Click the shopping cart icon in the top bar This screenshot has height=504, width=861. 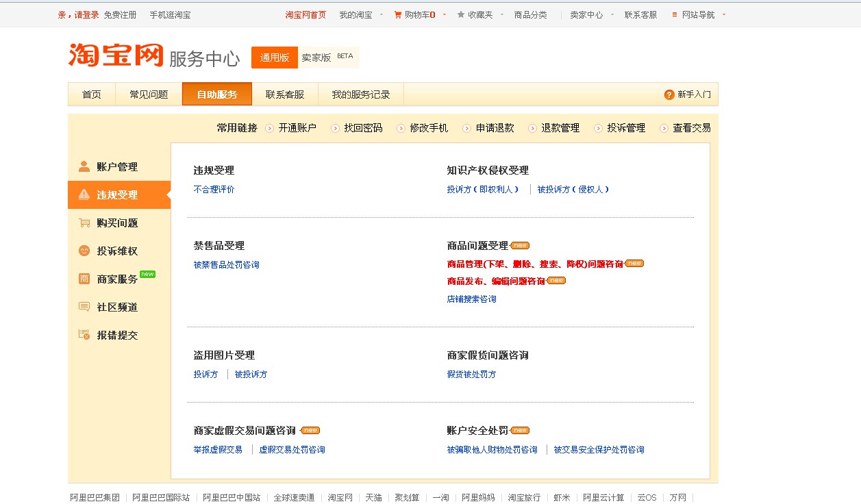click(x=398, y=14)
